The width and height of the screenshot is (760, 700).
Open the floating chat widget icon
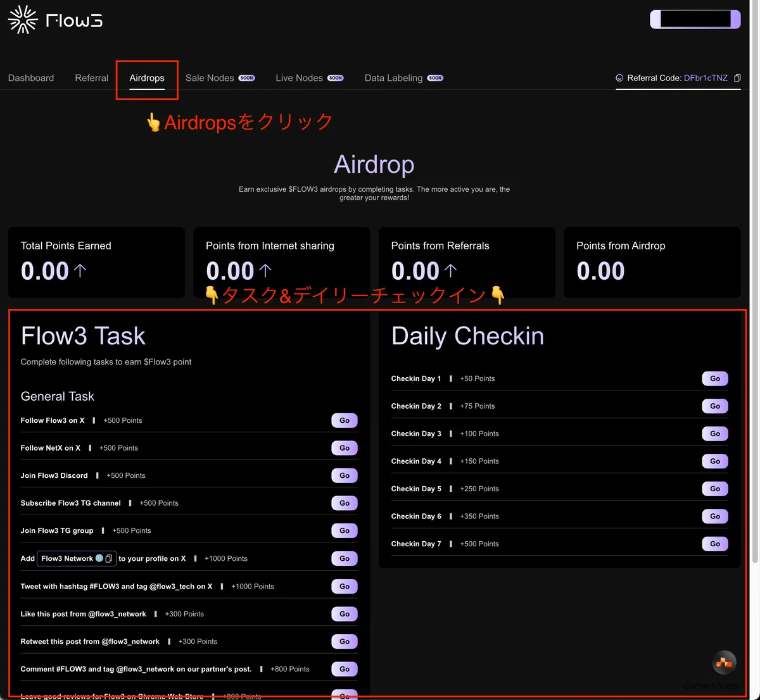tap(724, 663)
